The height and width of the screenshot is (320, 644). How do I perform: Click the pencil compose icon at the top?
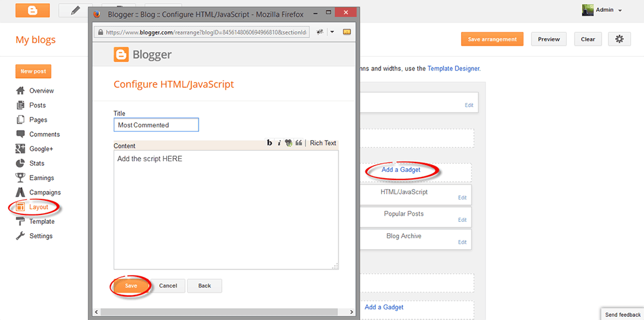(x=76, y=11)
